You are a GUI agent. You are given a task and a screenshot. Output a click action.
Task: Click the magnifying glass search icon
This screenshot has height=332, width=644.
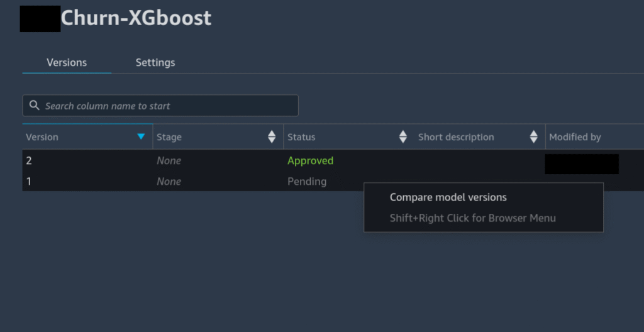(x=35, y=106)
